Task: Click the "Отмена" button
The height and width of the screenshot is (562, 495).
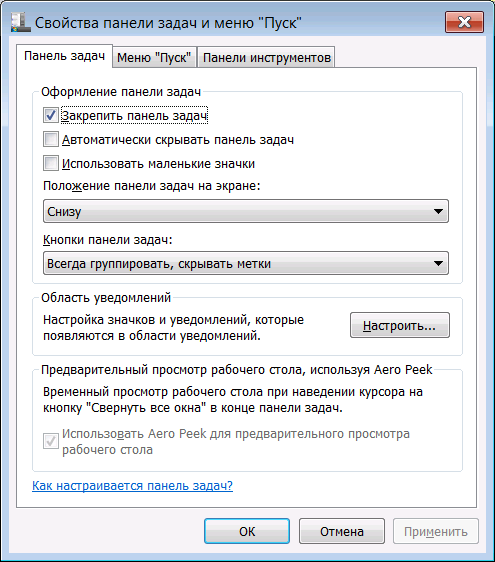Action: [342, 532]
